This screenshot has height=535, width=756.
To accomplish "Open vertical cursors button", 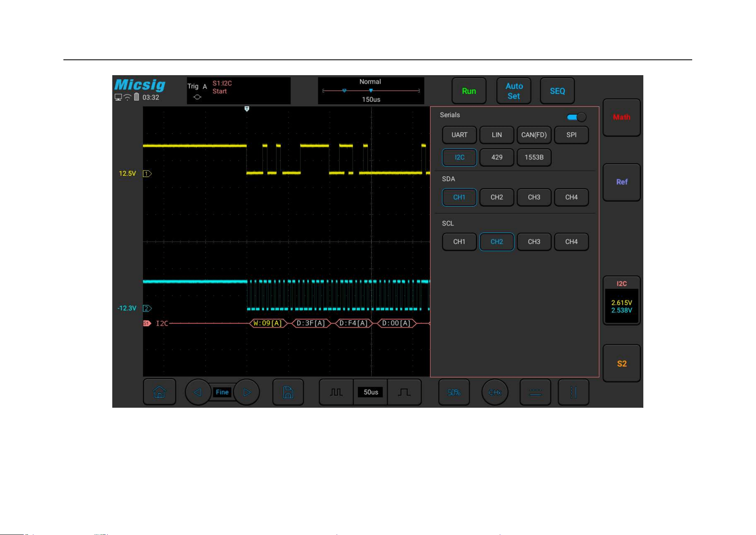I will (573, 392).
